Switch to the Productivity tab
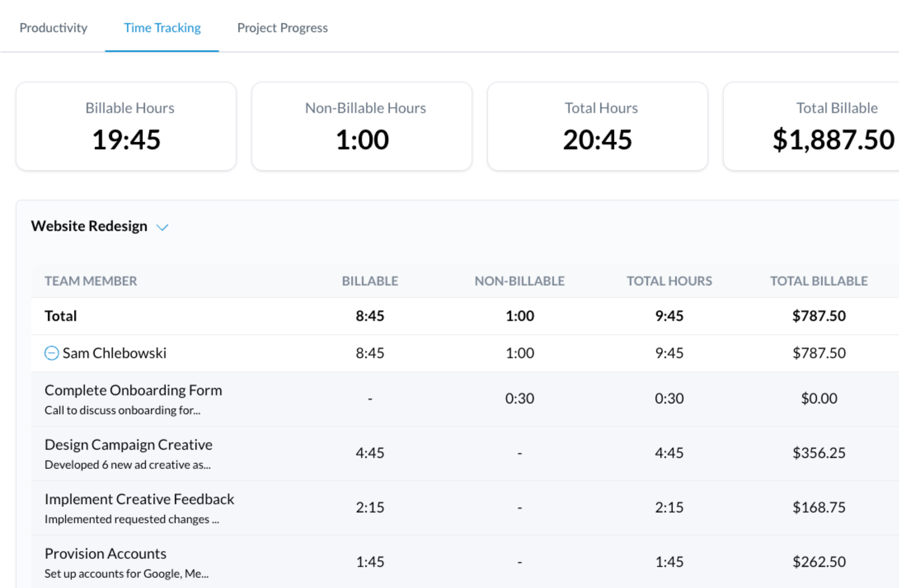The width and height of the screenshot is (899, 588). pos(53,28)
